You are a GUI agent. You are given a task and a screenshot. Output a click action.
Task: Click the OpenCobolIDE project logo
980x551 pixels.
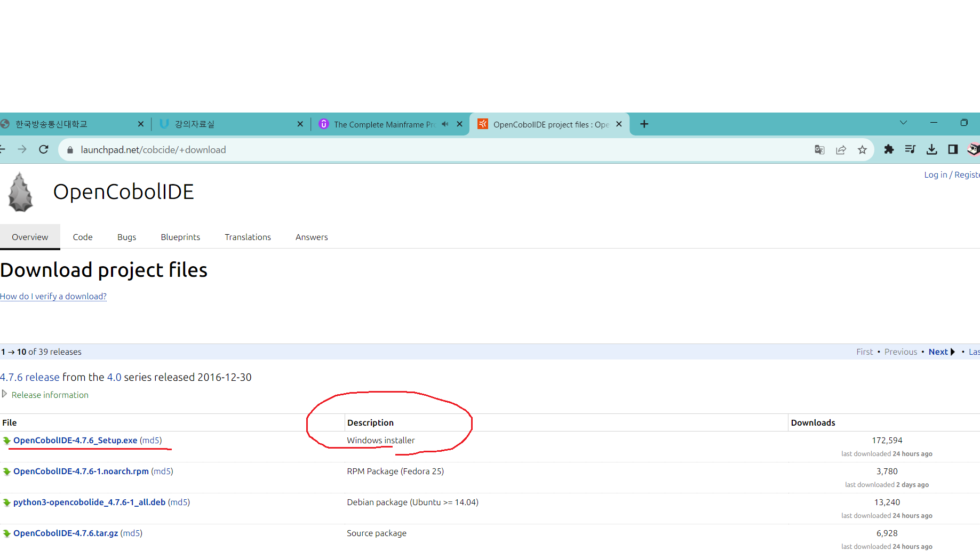21,192
